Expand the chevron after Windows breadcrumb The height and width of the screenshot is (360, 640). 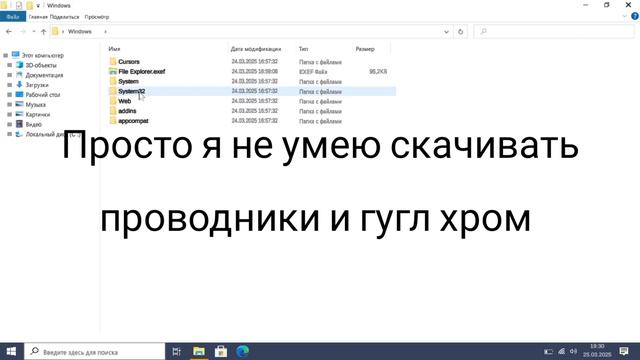tap(105, 31)
